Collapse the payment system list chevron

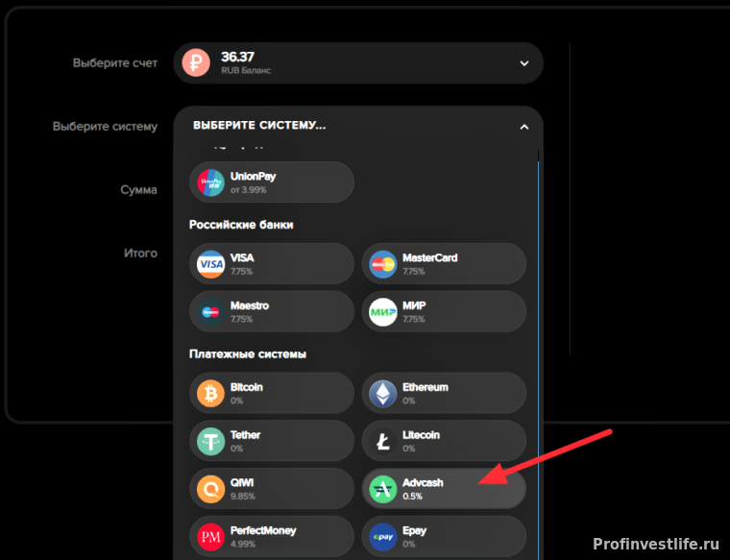(524, 127)
